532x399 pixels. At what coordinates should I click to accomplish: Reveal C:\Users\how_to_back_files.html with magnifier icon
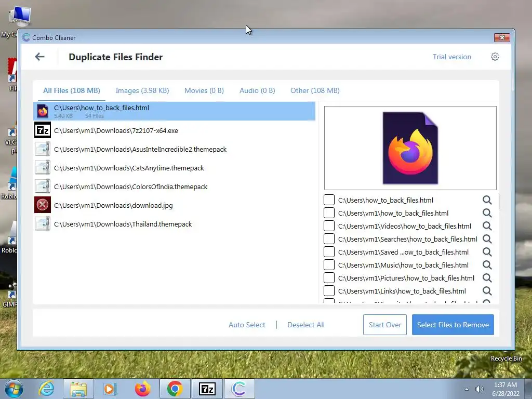tap(487, 200)
